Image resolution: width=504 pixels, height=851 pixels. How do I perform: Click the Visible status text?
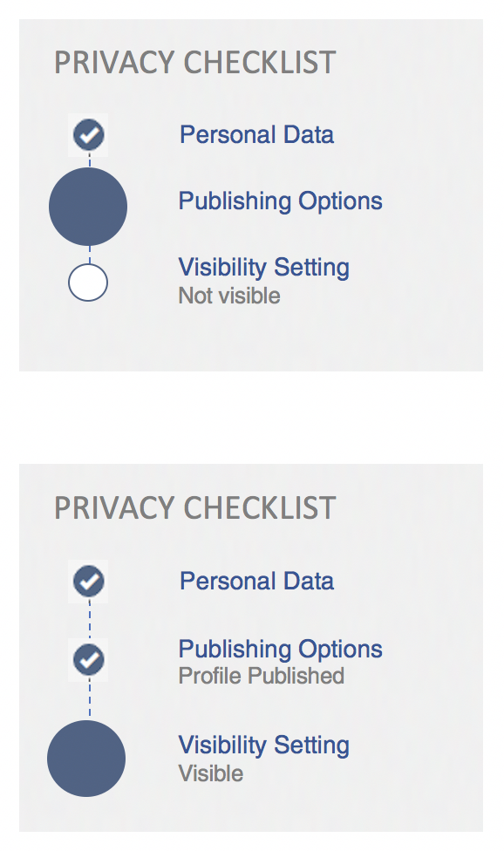(x=210, y=773)
